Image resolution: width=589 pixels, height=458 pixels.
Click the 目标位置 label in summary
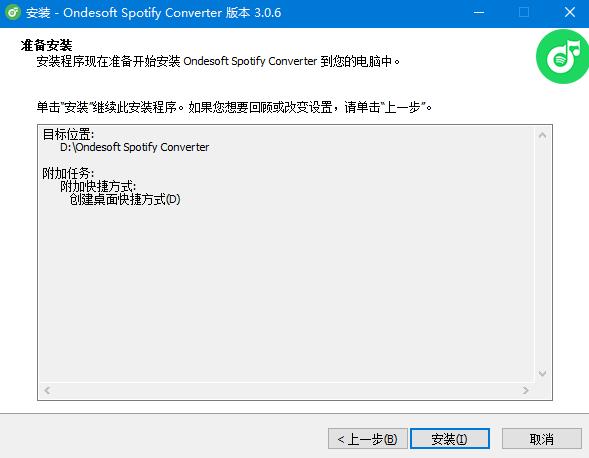coord(68,134)
